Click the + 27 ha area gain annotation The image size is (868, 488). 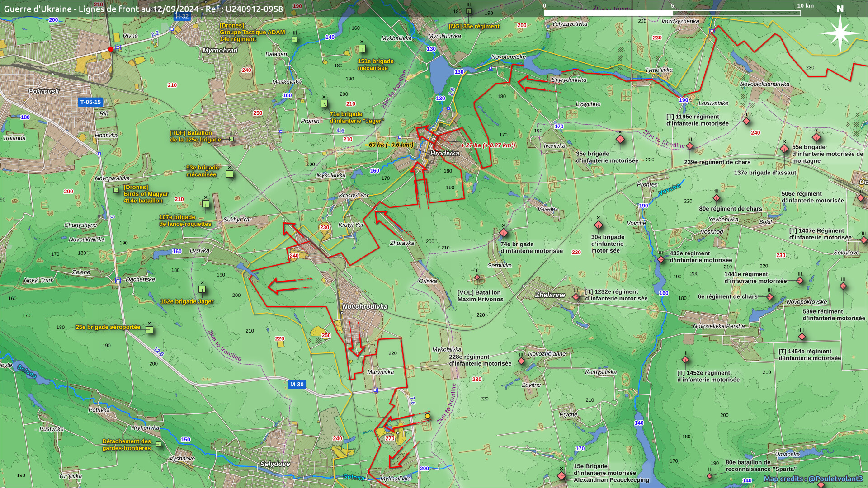click(x=488, y=145)
